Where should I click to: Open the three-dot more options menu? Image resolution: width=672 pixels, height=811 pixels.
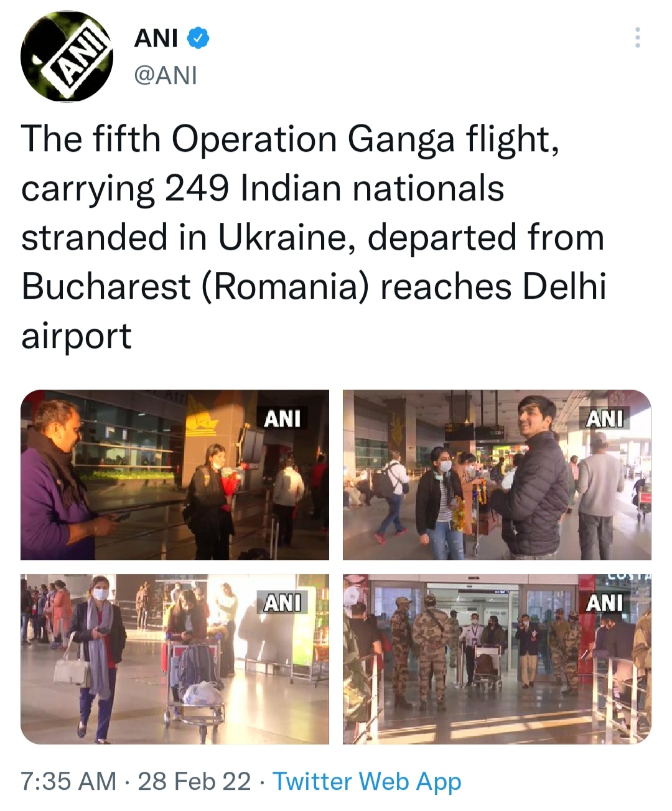[x=637, y=38]
